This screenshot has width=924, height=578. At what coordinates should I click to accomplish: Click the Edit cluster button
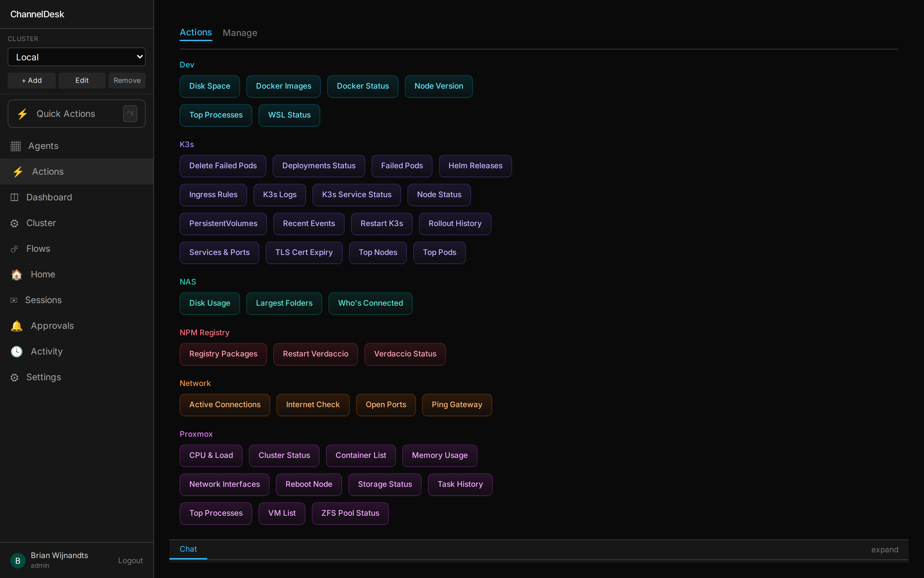[82, 81]
